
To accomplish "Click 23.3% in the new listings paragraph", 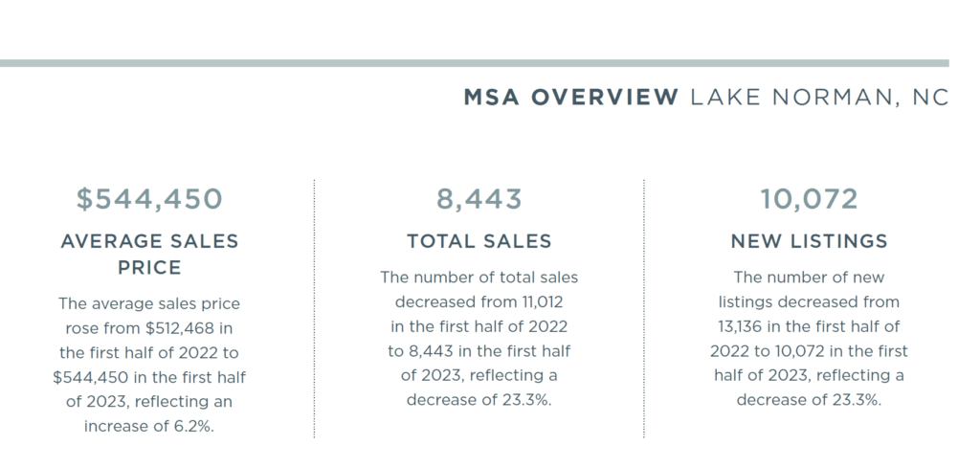I will point(858,400).
